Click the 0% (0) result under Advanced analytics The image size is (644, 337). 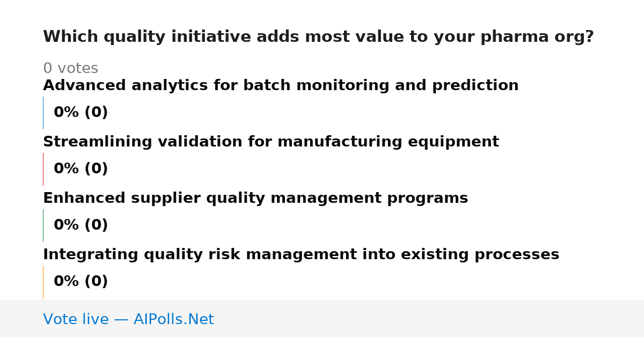click(x=81, y=113)
